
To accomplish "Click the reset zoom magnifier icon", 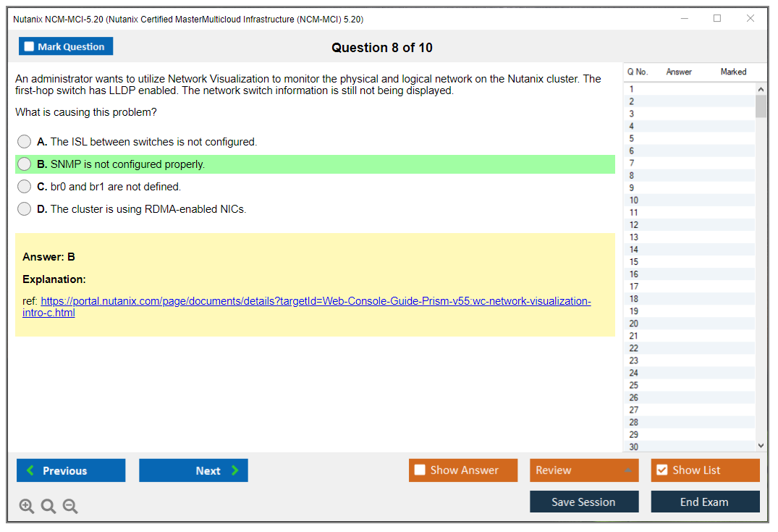I will pos(48,507).
